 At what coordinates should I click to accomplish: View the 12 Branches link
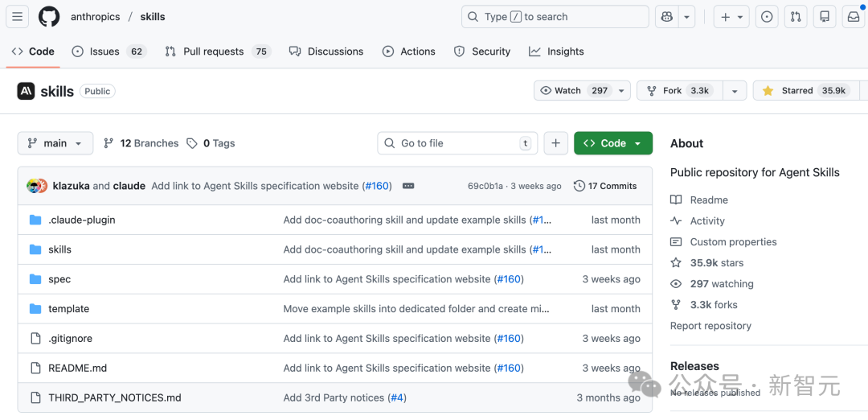(x=141, y=143)
